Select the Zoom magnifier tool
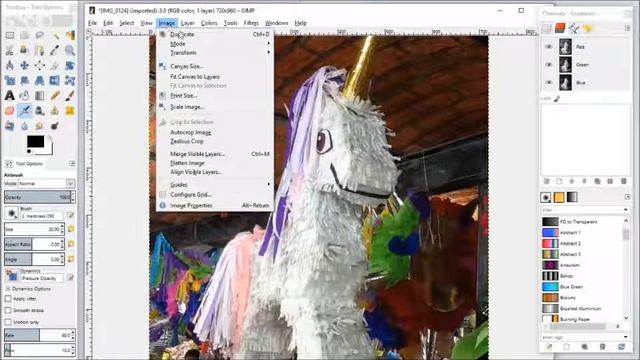The width and height of the screenshot is (640, 360). pyautogui.click(x=70, y=50)
